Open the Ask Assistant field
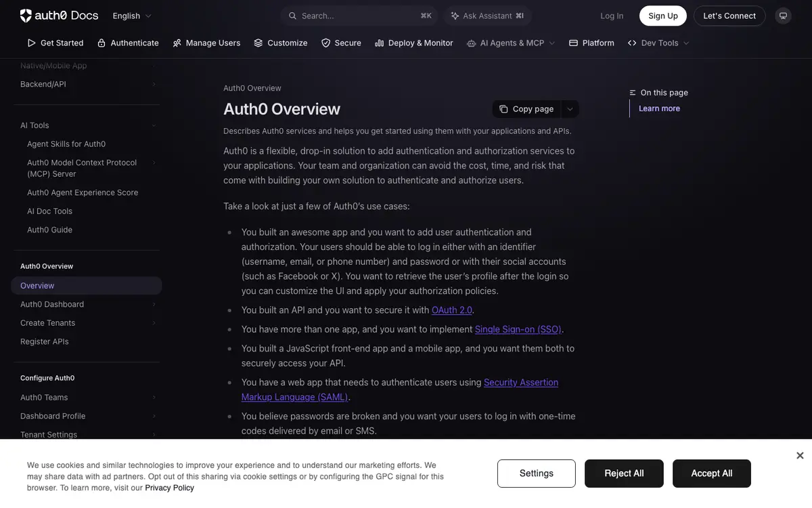 tap(487, 16)
